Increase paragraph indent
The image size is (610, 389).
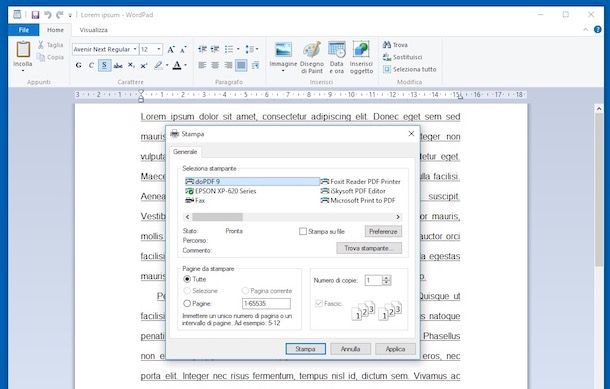[x=215, y=49]
